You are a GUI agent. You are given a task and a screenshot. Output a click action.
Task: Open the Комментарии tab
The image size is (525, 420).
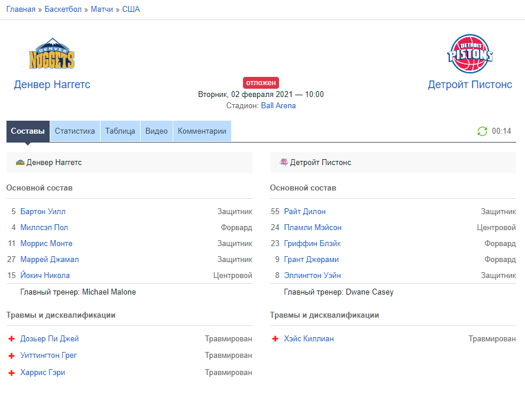coord(202,131)
